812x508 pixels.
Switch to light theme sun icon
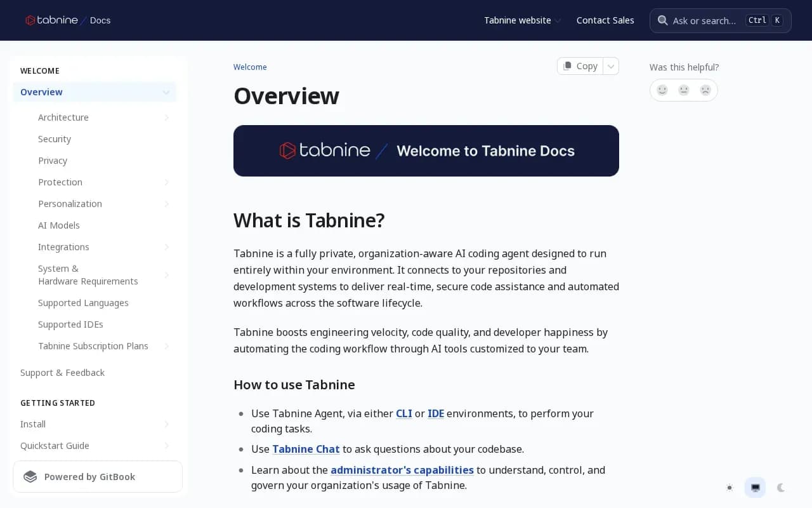pos(730,488)
